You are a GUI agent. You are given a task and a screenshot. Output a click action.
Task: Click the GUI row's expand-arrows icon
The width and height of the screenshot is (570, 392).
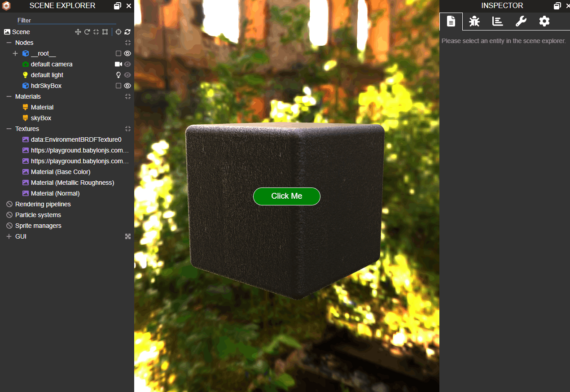click(x=128, y=236)
